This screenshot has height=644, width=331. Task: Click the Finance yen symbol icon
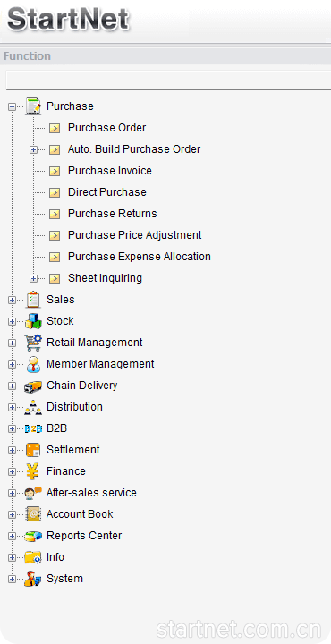coord(33,471)
